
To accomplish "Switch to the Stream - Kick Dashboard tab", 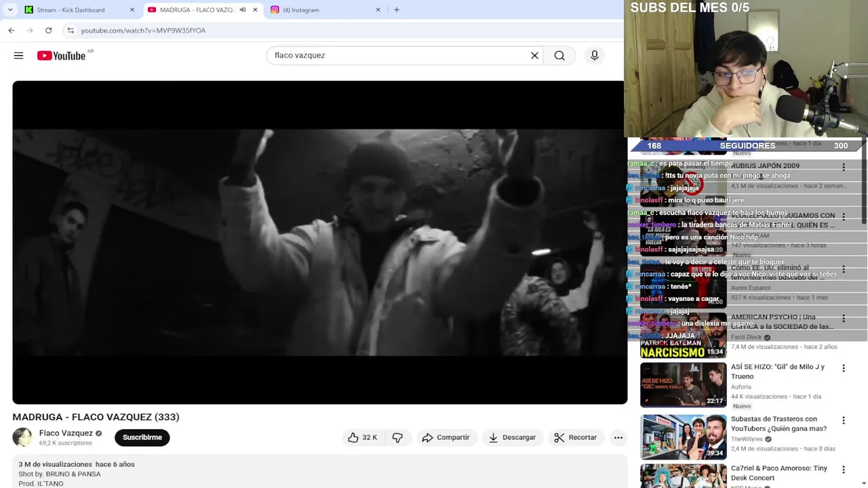I will point(80,9).
